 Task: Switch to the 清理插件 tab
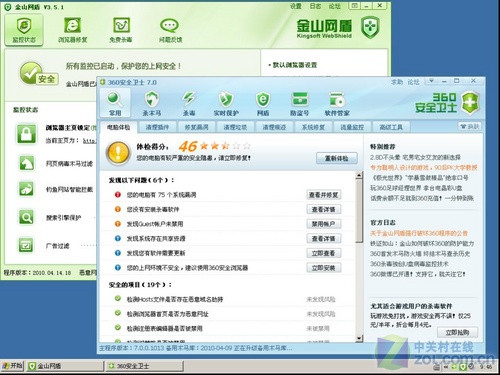[x=157, y=127]
